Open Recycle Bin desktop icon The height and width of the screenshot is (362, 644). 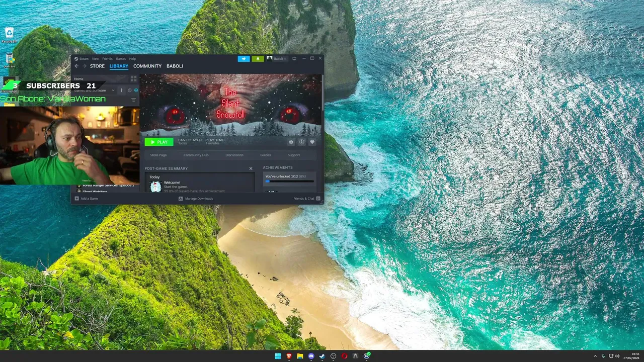point(9,36)
